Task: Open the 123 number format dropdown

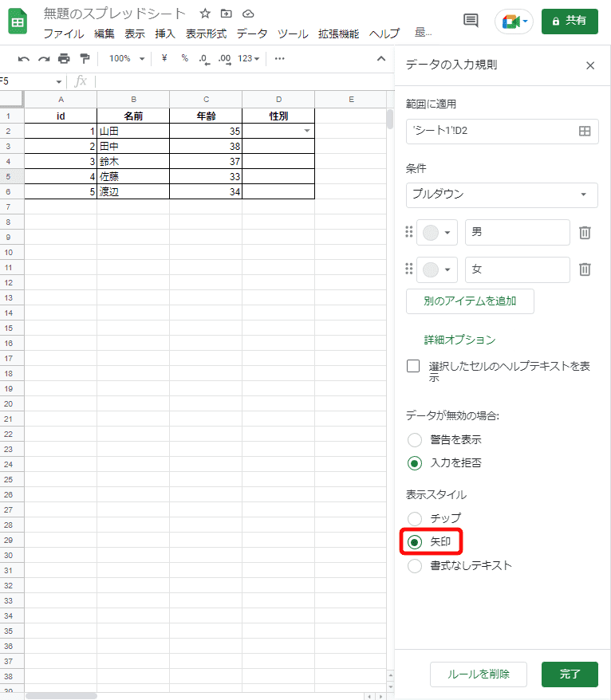Action: point(248,58)
